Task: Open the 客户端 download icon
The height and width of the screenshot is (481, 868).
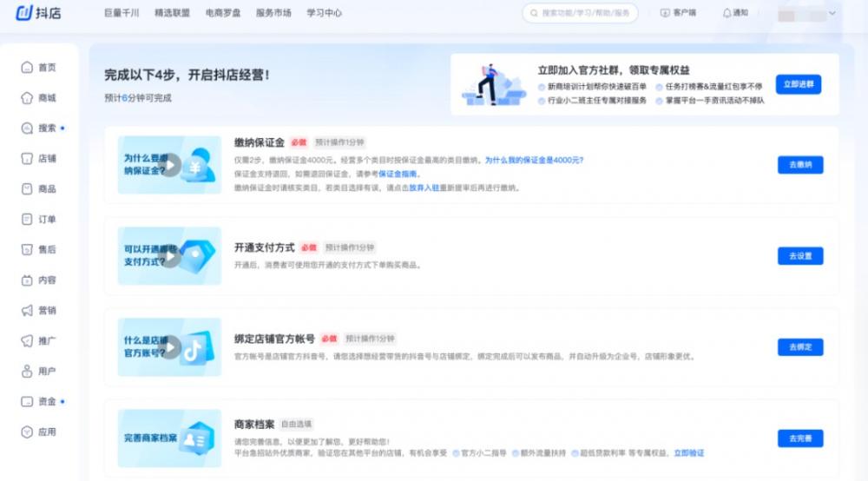Action: 665,13
